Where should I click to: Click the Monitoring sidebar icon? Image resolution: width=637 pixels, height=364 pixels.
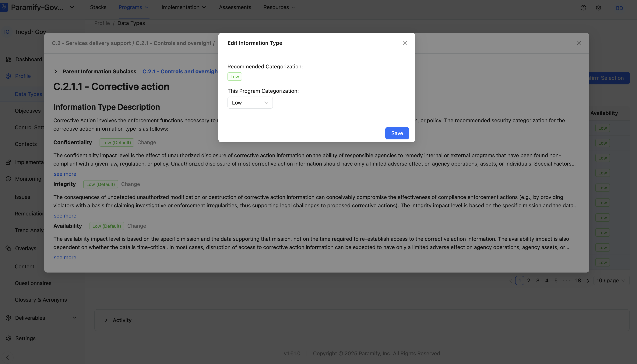point(8,179)
